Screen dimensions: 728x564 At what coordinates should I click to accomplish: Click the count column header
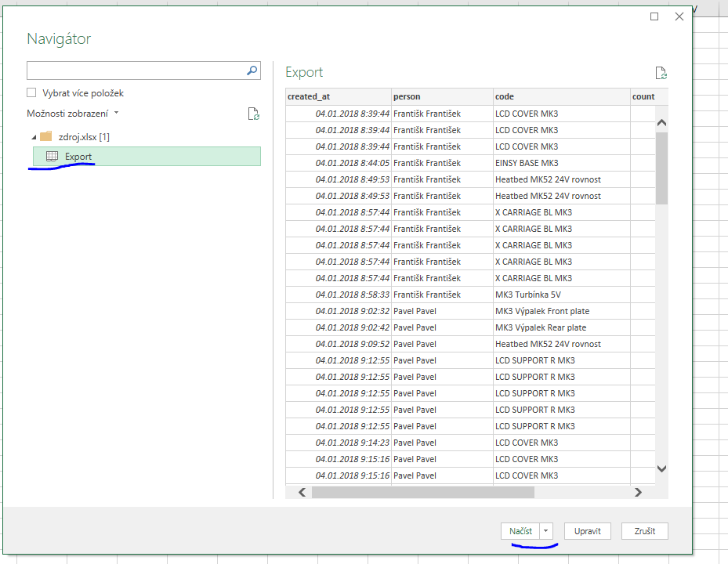[649, 96]
